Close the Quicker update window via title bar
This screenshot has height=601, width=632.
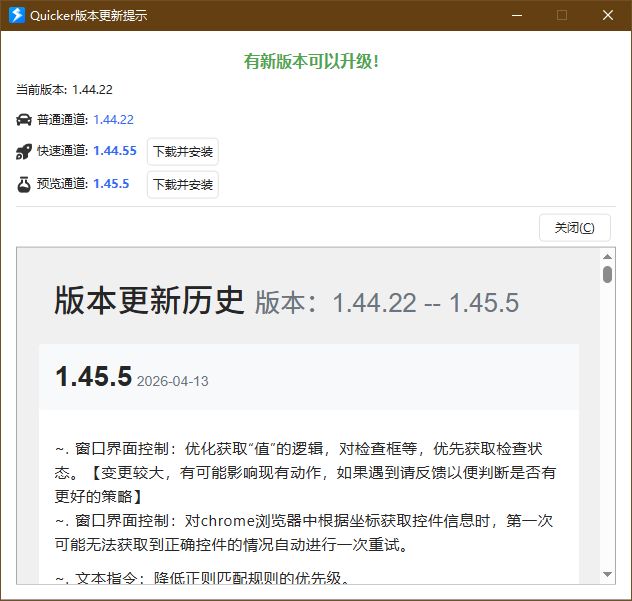[x=607, y=15]
